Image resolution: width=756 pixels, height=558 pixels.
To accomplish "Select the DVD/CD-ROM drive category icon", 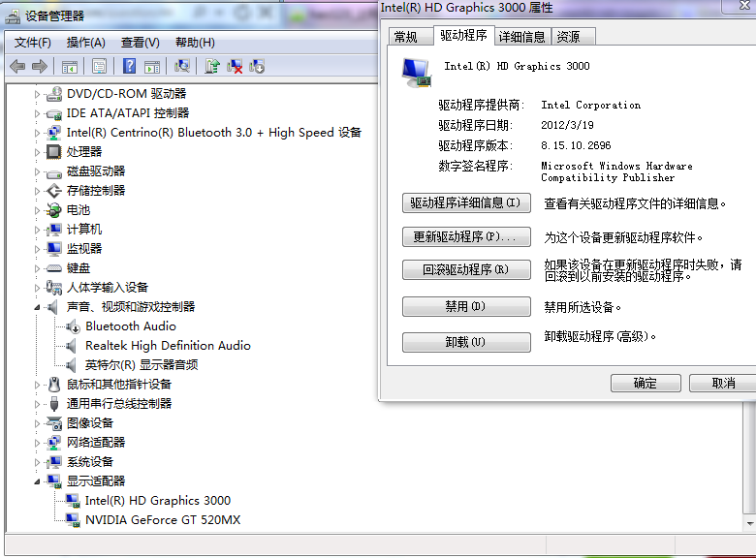I will point(54,93).
